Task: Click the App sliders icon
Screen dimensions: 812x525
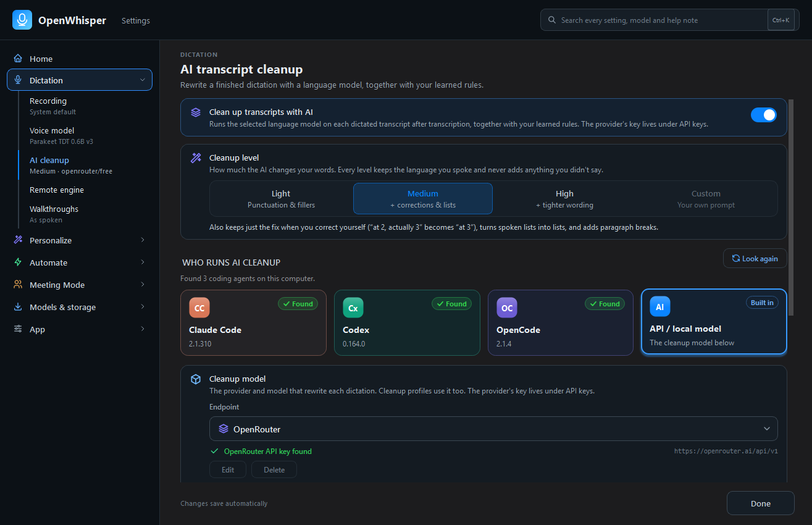Action: (x=18, y=329)
